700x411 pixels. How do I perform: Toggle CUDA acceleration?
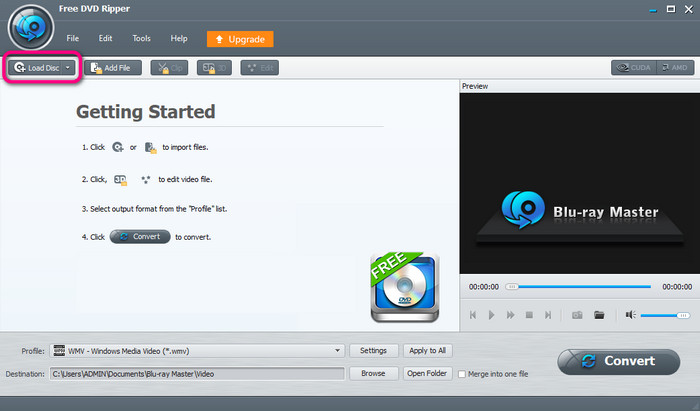pos(633,68)
